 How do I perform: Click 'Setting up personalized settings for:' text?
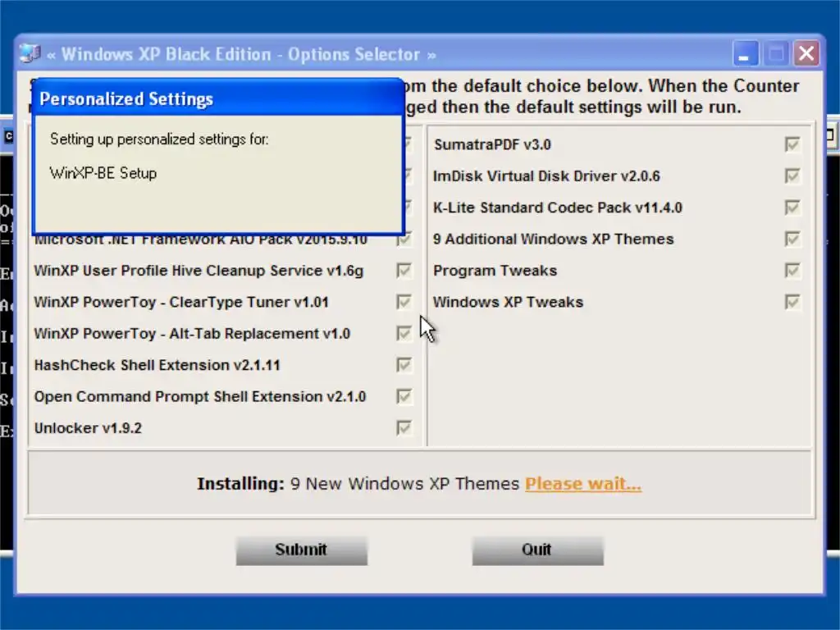(x=159, y=139)
